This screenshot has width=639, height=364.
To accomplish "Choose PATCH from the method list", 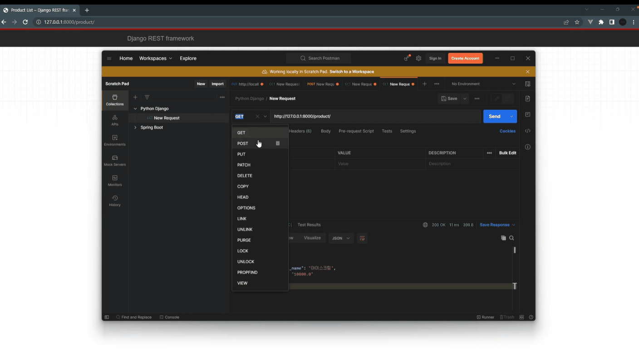I will [x=260, y=165].
